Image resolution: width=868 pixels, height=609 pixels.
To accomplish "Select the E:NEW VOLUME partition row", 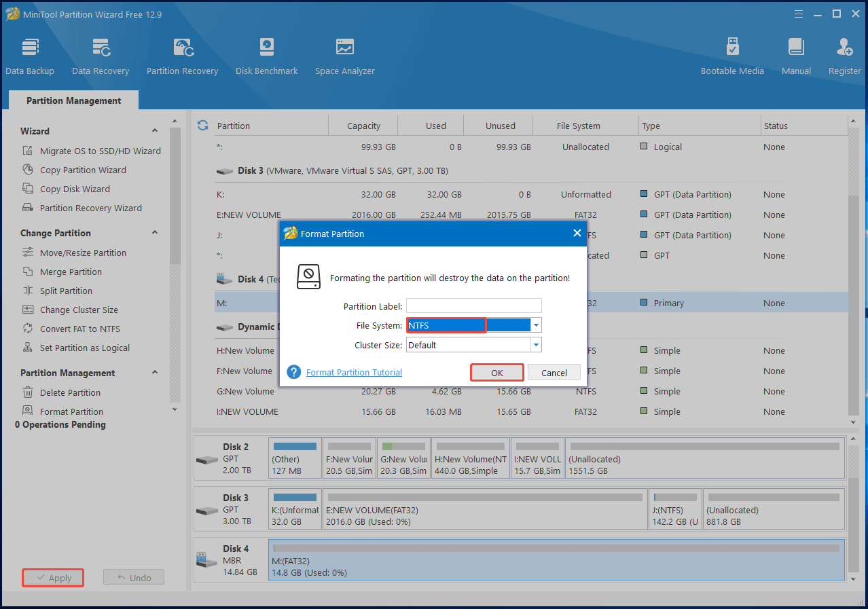I will click(x=531, y=215).
